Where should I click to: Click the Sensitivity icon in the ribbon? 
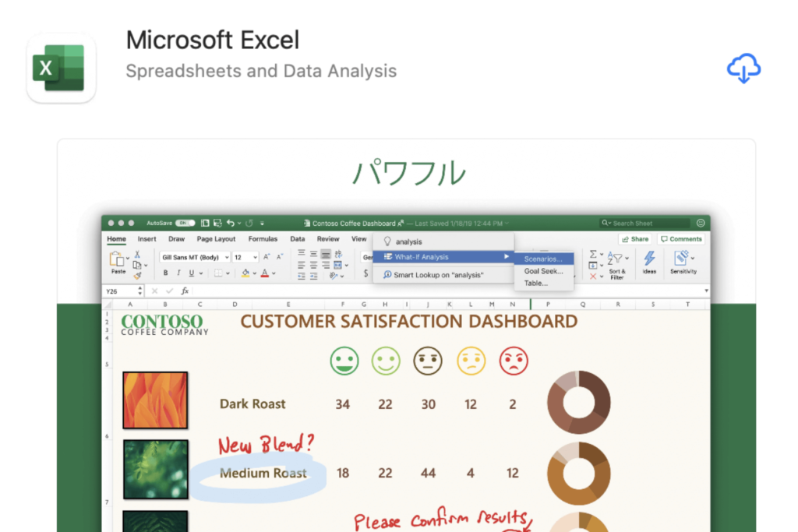(683, 259)
